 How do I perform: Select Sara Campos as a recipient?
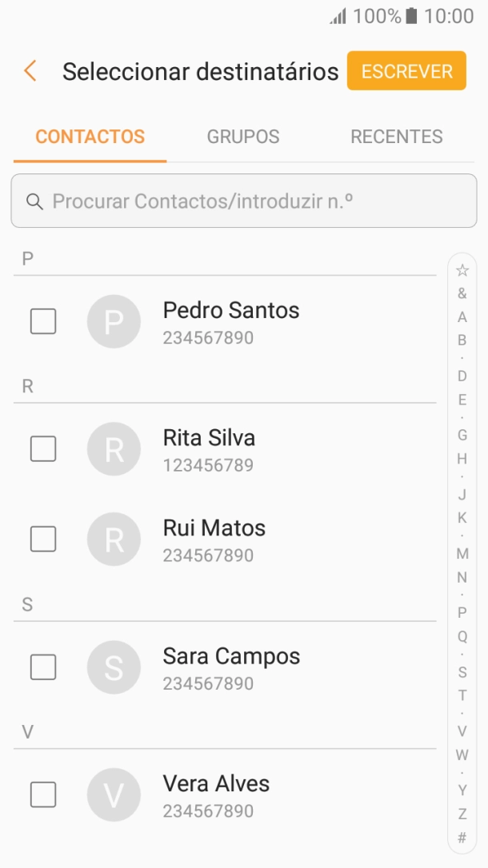click(42, 667)
